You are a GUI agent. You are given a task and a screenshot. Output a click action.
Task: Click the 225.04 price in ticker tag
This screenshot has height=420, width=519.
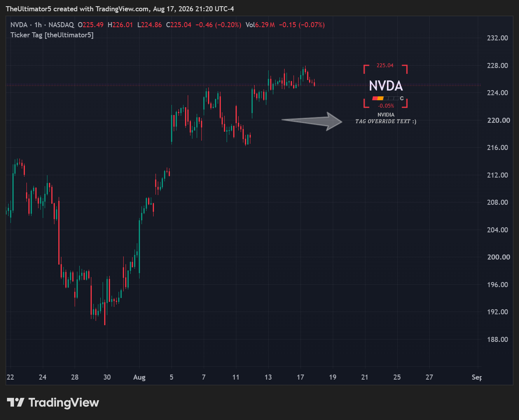click(x=385, y=65)
